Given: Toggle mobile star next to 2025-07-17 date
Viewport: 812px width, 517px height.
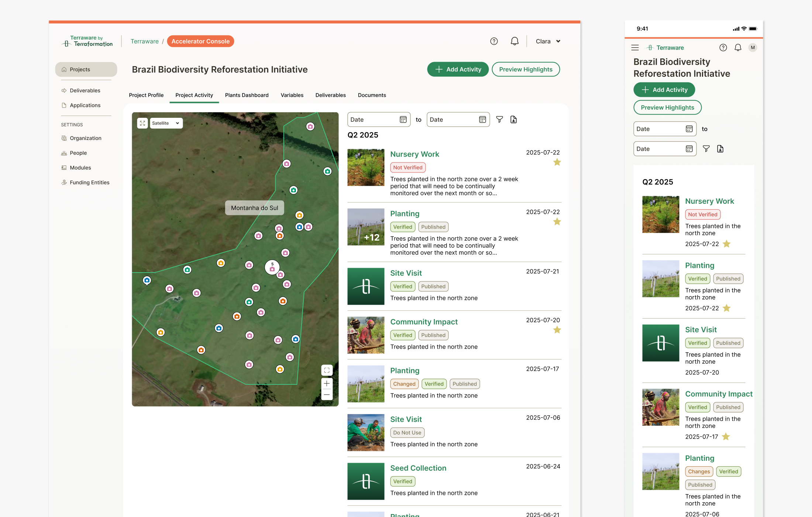Looking at the screenshot, I should click(726, 437).
